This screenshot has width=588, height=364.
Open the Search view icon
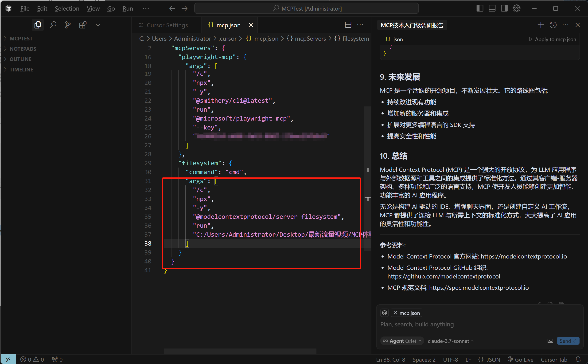[53, 25]
